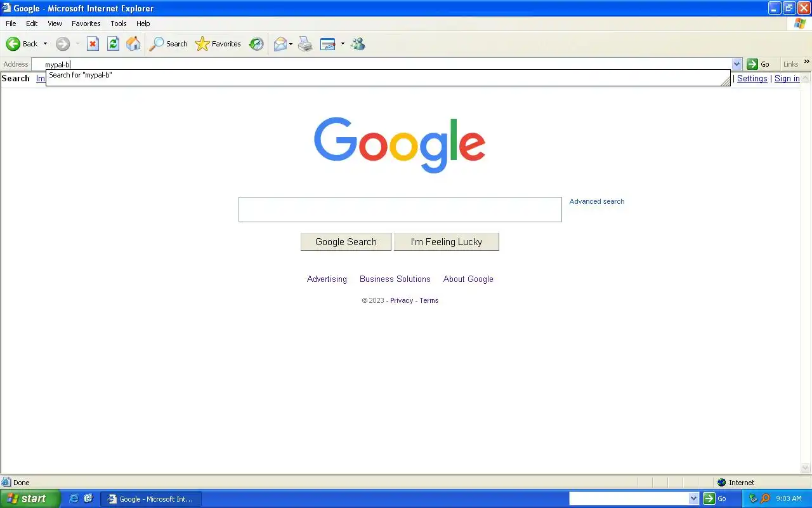The height and width of the screenshot is (508, 812).
Task: Expand the Edit icon dropdown arrow
Action: (343, 44)
